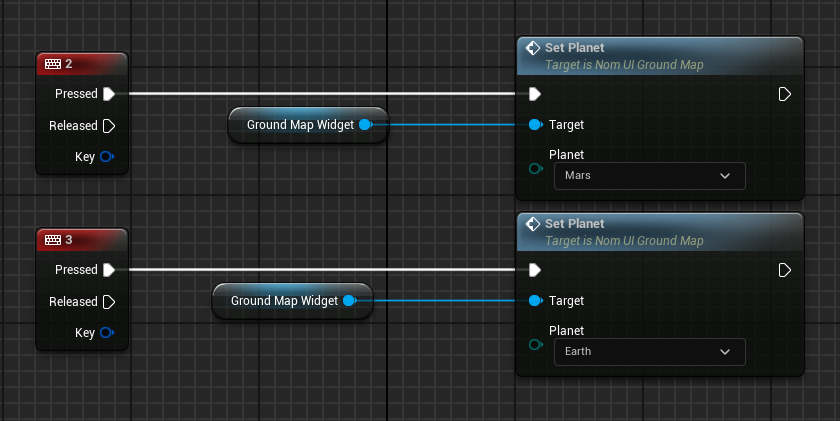This screenshot has height=421, width=840.
Task: Click exec input pin on Mars Set Planet node
Action: coord(535,94)
